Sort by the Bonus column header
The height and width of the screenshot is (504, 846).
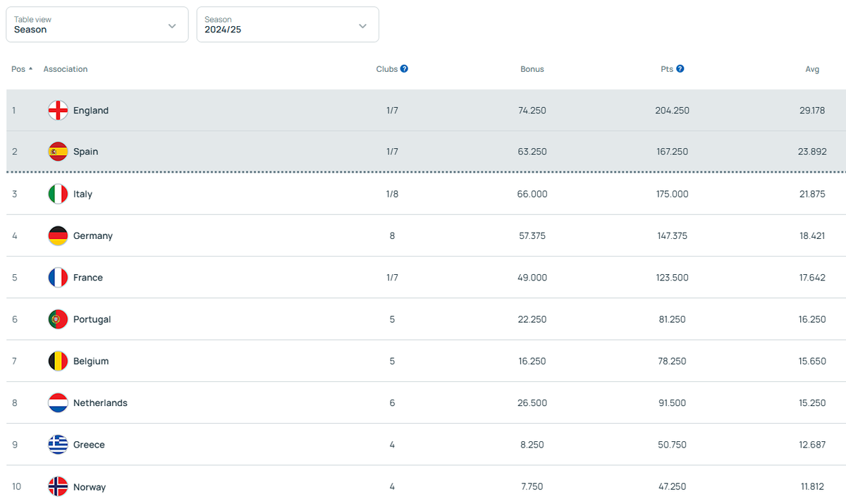(x=532, y=69)
